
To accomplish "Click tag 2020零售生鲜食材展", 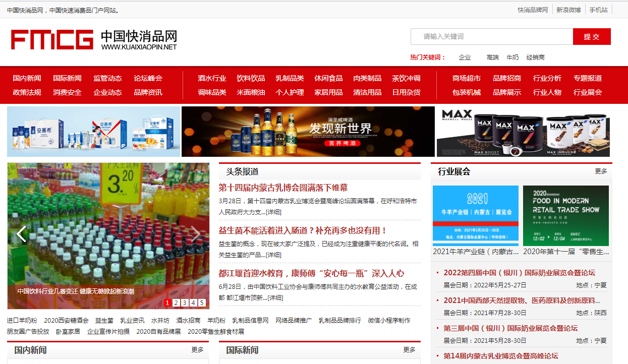I will click(x=216, y=332).
